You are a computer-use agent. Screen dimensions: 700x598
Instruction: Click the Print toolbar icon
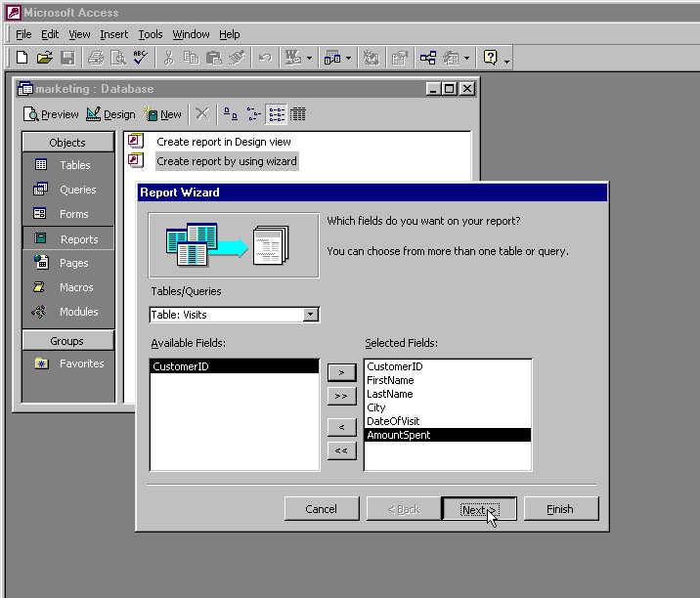[x=96, y=58]
